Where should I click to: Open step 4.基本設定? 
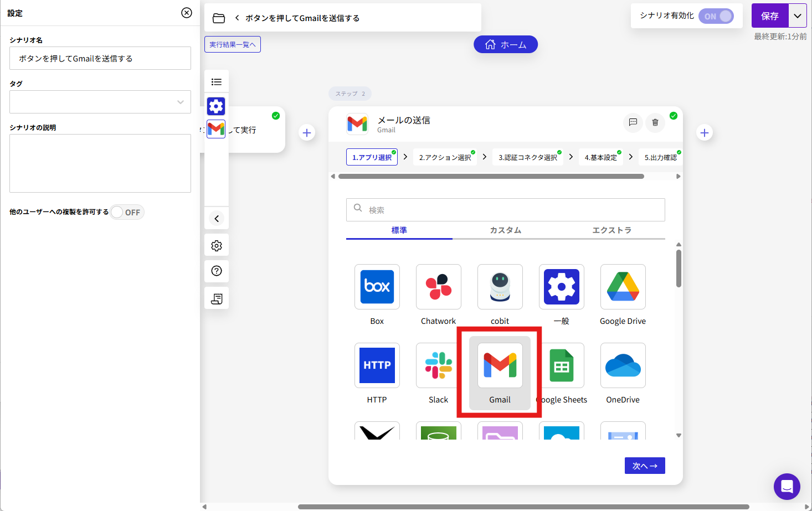[x=601, y=157]
